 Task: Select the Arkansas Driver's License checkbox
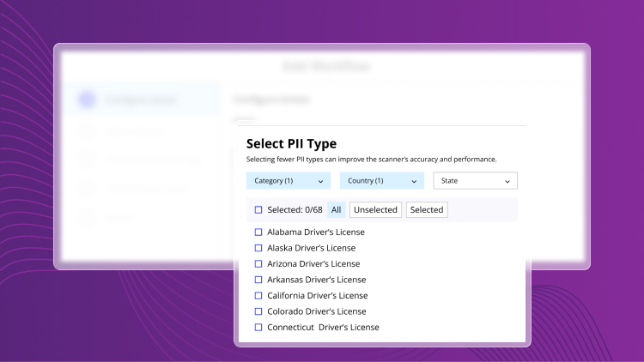click(x=258, y=280)
